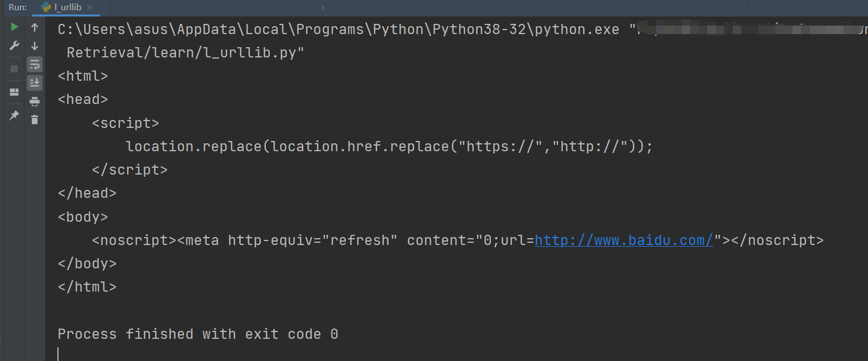Click the Process finished exit code line
Screen dimensions: 868x361
click(198, 334)
